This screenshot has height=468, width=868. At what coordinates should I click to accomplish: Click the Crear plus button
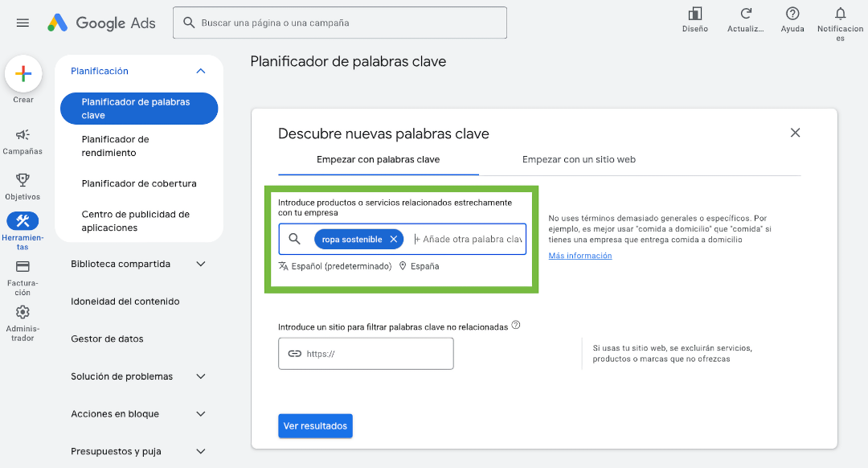23,74
